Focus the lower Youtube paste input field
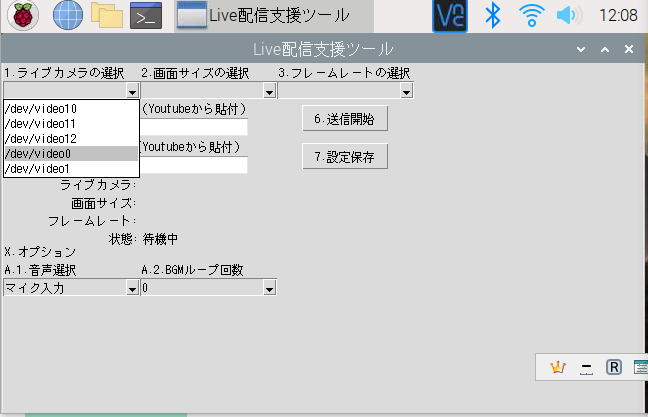The width and height of the screenshot is (648, 417). click(194, 165)
